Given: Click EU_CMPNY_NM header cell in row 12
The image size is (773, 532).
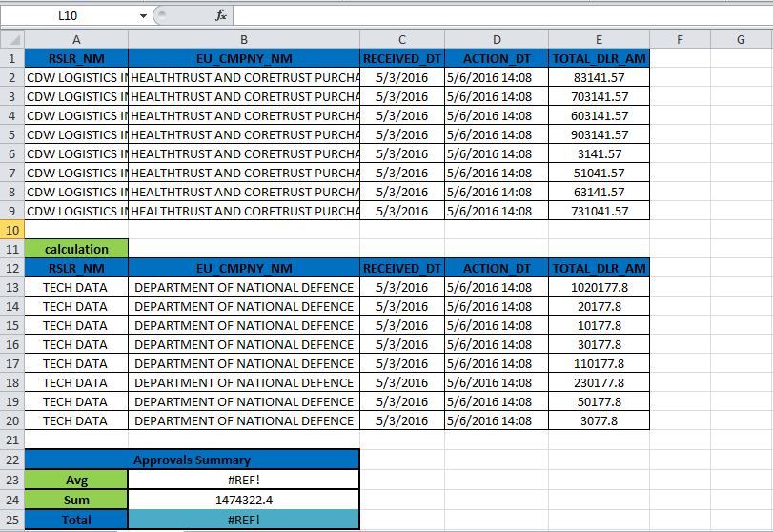Looking at the screenshot, I should click(x=244, y=268).
